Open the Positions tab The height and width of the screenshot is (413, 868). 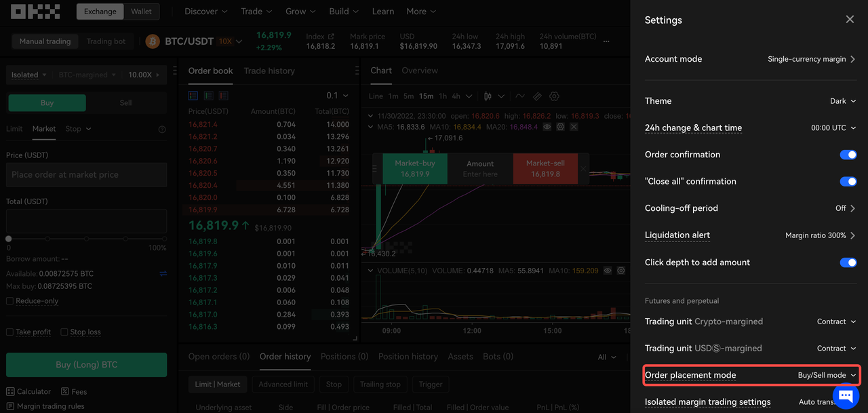[x=344, y=356]
